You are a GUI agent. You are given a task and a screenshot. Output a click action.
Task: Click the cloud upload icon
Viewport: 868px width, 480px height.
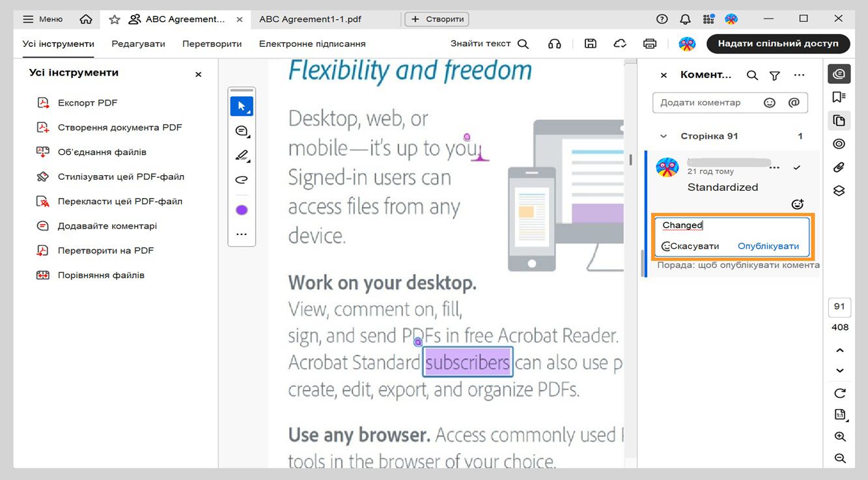click(x=620, y=44)
